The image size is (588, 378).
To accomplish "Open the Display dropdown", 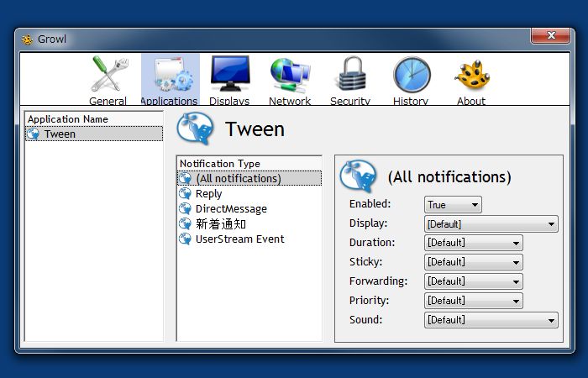I will coord(491,224).
